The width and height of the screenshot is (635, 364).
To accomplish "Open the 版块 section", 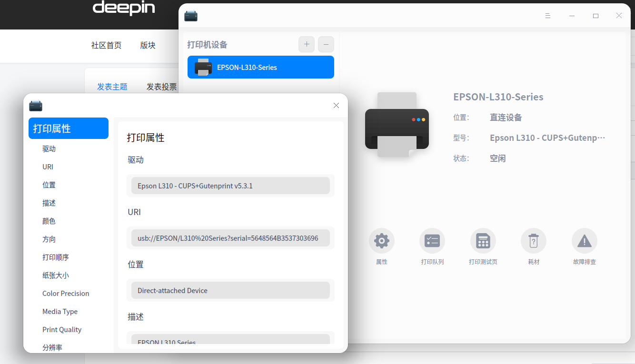I will (147, 45).
